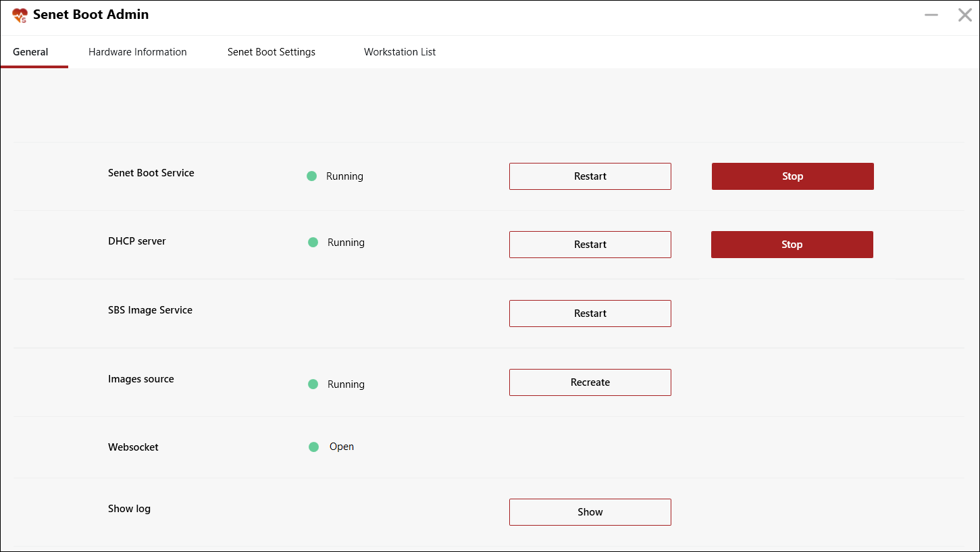The image size is (980, 552).
Task: Click the Images source green status dot
Action: (313, 384)
